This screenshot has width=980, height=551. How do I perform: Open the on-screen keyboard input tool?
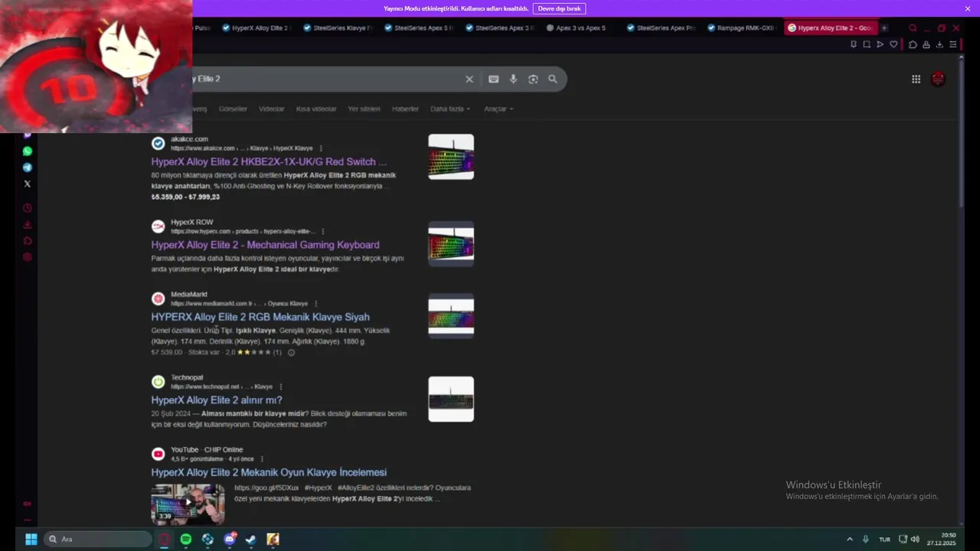pos(494,79)
